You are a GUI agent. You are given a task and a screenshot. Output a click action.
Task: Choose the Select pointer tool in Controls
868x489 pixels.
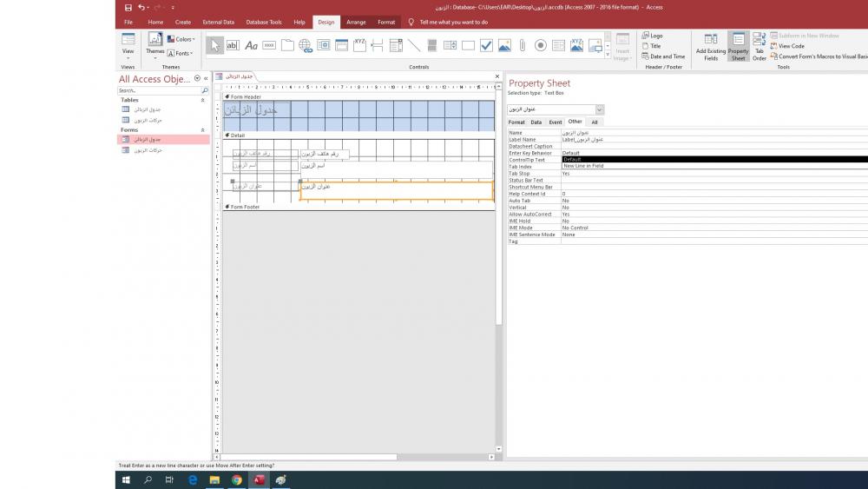[x=214, y=45]
